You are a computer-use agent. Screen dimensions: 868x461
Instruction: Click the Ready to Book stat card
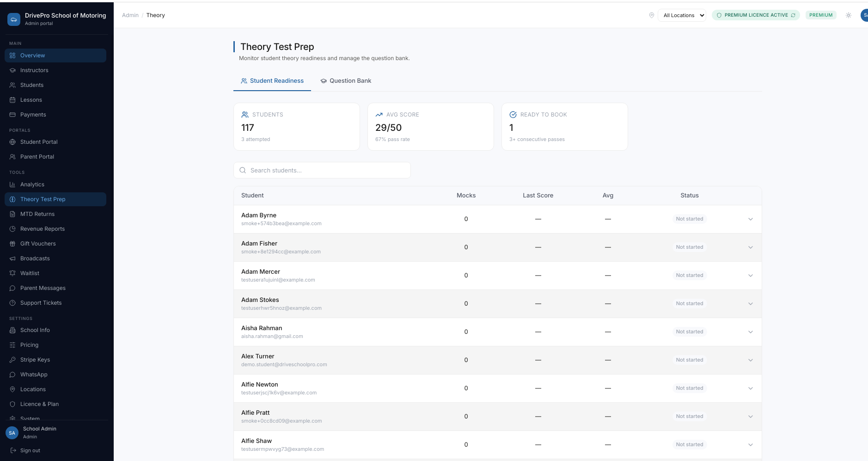(x=565, y=127)
